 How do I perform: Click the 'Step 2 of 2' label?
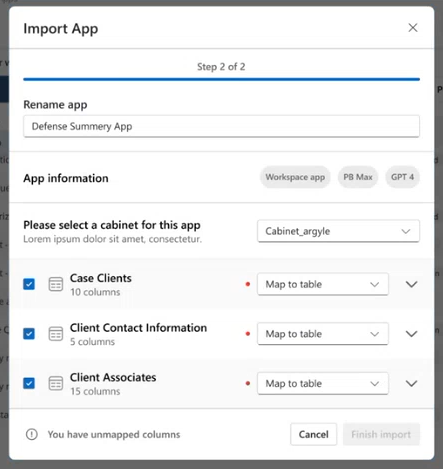[221, 67]
